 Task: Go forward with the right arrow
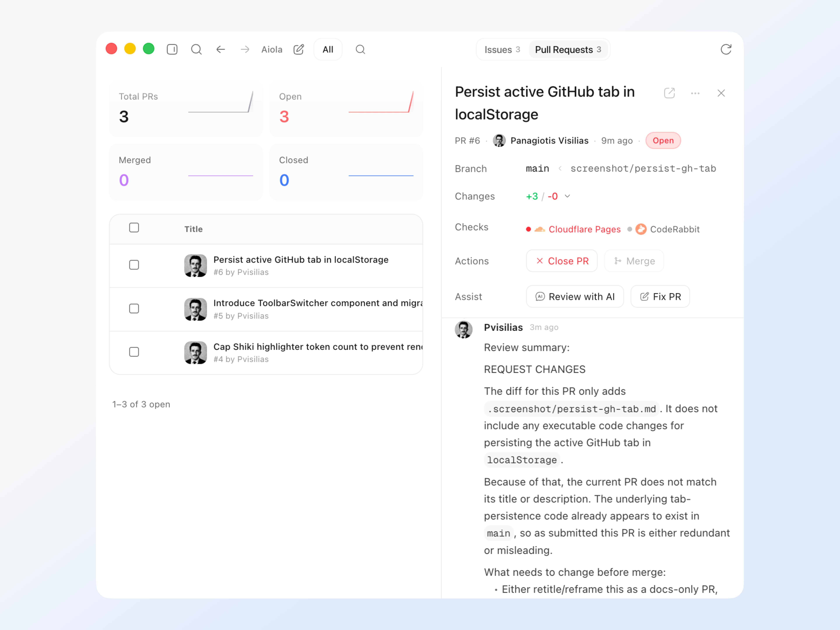click(x=245, y=49)
